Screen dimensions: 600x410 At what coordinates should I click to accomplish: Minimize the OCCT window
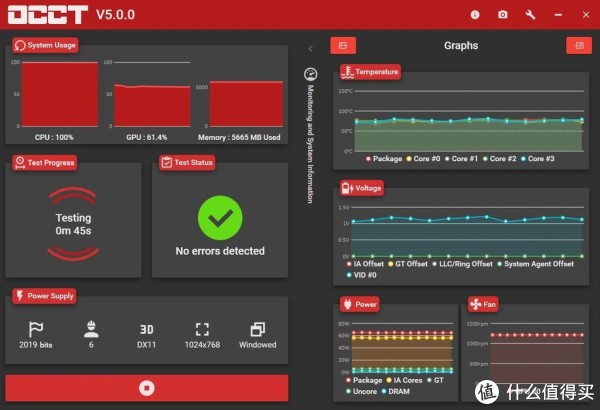click(558, 15)
